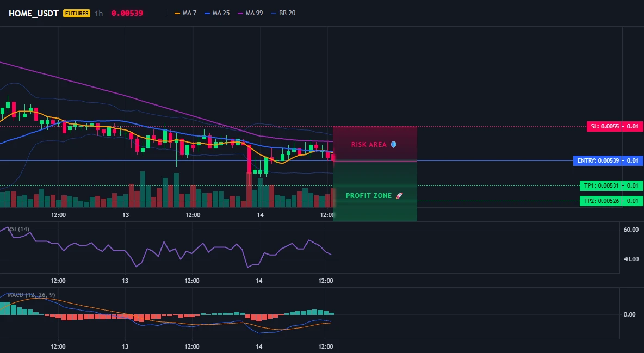Viewport: 644px width, 353px height.
Task: Click the 13 date label under price chart
Action: (x=125, y=215)
